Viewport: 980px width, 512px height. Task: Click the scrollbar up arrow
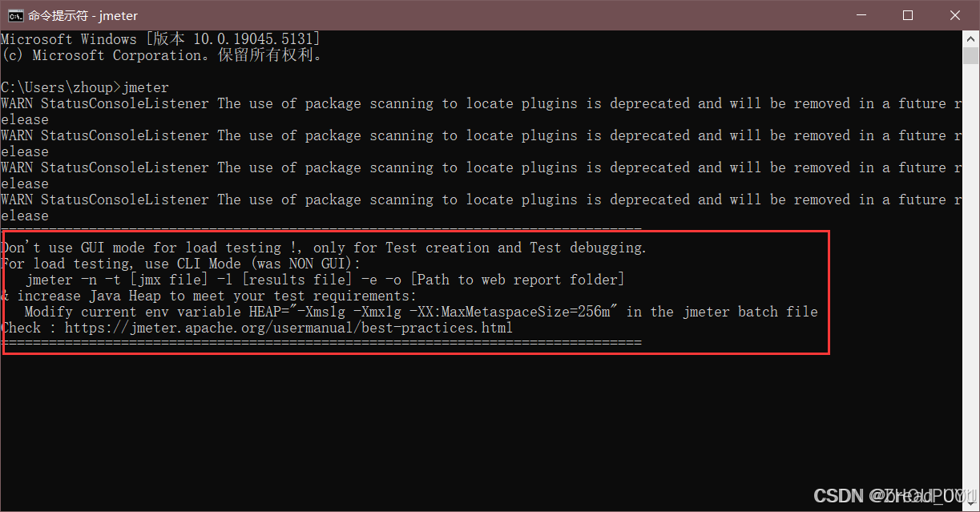(970, 37)
